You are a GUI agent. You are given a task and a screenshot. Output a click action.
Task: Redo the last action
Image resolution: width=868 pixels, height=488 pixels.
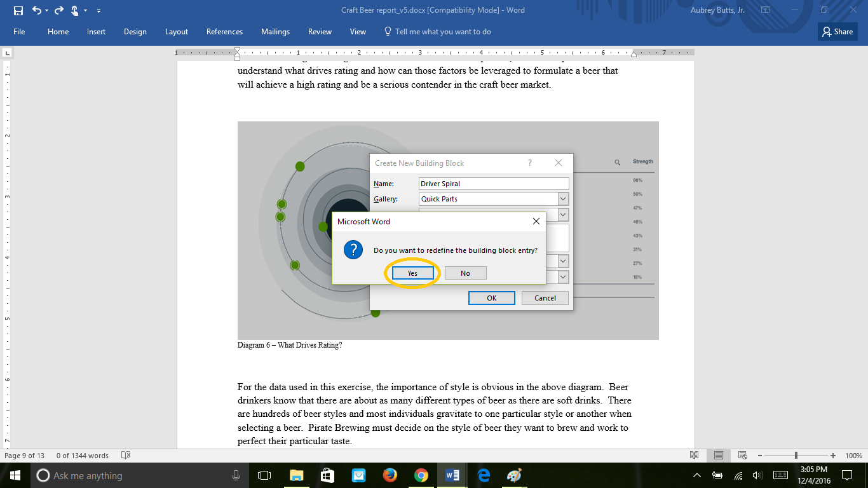tap(59, 10)
